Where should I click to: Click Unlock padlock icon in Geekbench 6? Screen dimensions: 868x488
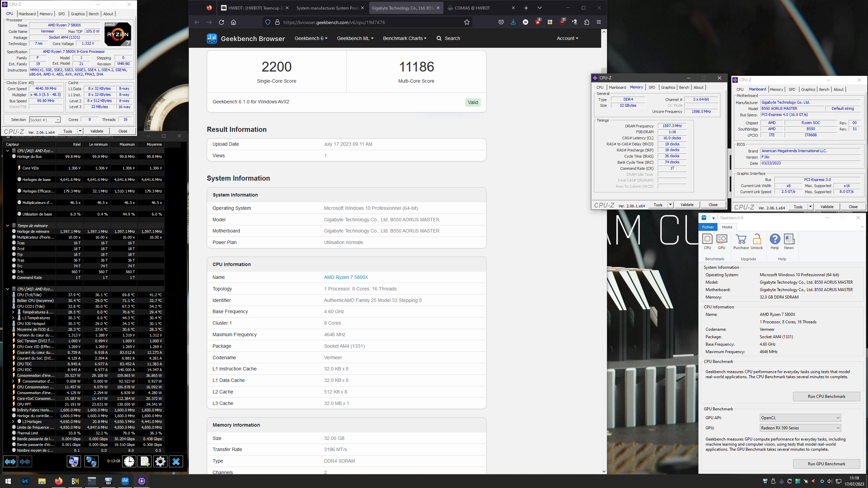pos(757,242)
